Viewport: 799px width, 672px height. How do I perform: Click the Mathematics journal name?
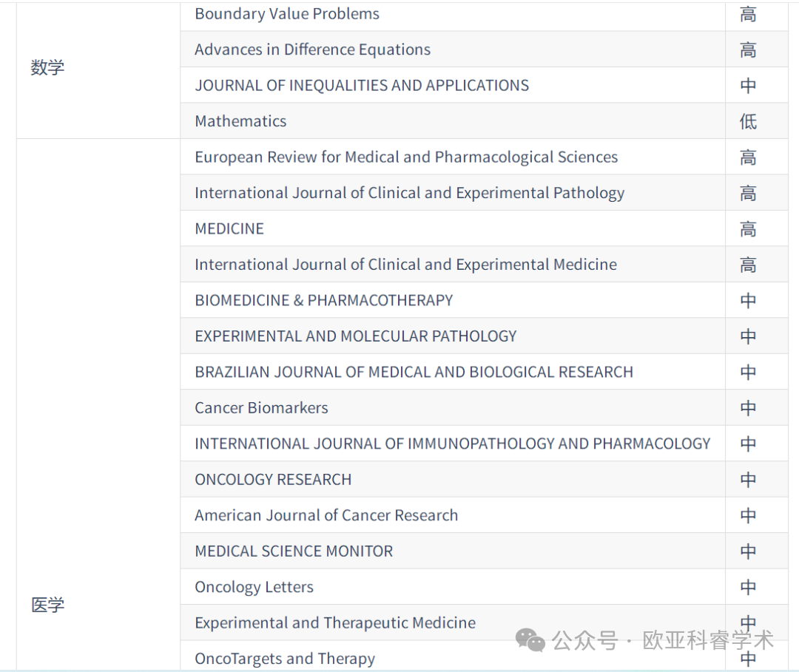click(240, 121)
